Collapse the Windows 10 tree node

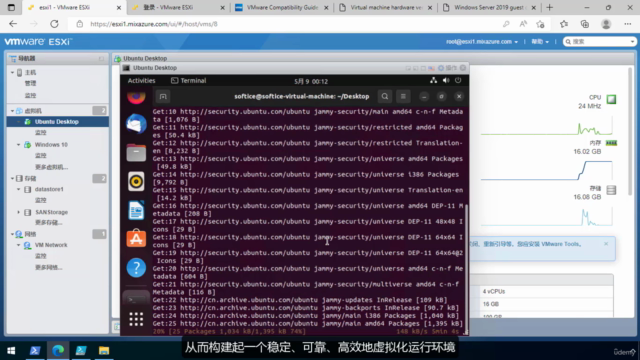click(18, 145)
